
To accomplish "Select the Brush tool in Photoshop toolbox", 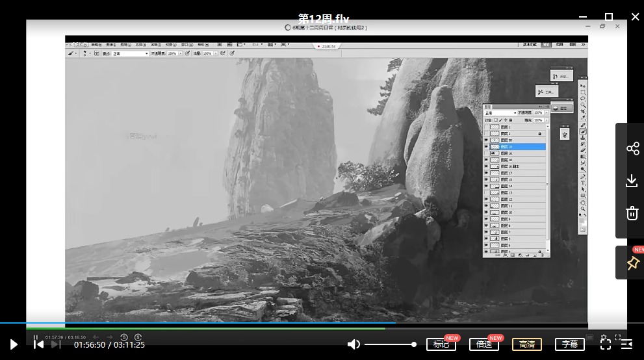I will point(583,131).
